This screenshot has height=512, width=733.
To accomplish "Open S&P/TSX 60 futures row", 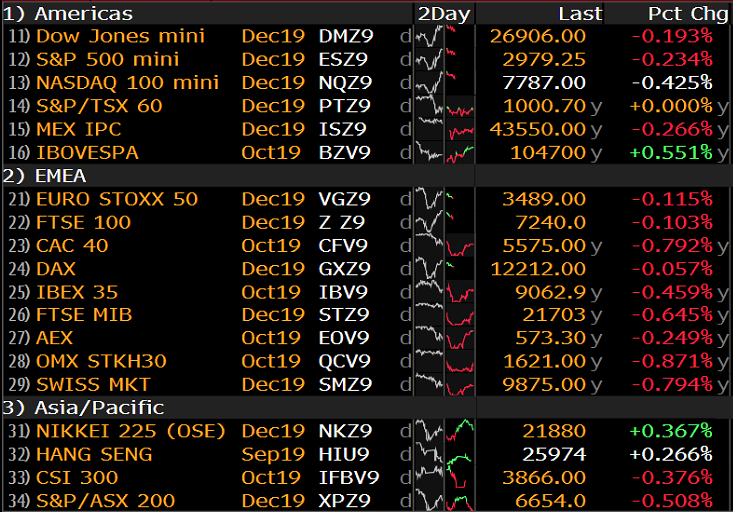I will [366, 106].
